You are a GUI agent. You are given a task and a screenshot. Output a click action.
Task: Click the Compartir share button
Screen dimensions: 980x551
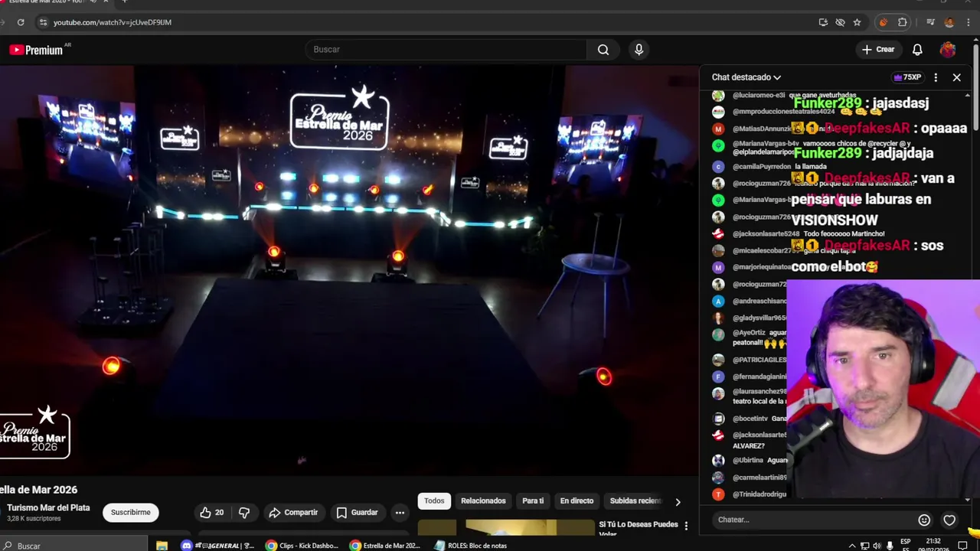click(293, 513)
